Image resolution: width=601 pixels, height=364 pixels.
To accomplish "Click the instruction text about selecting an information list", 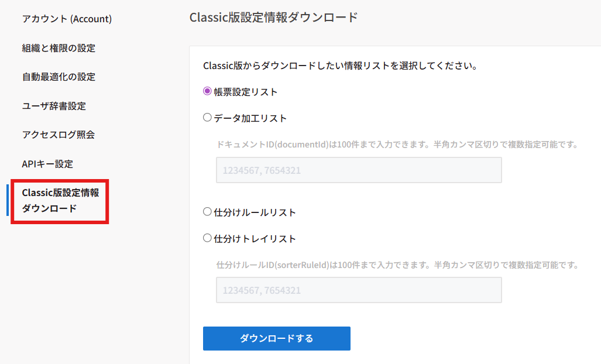I will pos(341,66).
